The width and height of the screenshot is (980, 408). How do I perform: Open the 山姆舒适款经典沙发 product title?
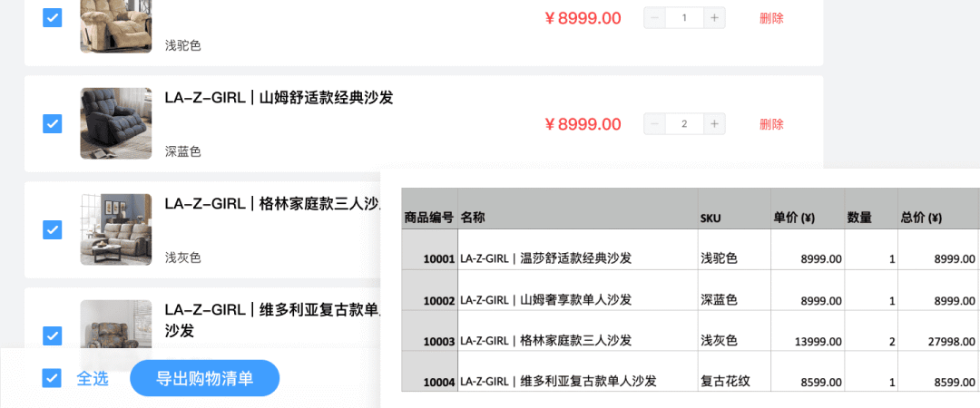pos(279,98)
